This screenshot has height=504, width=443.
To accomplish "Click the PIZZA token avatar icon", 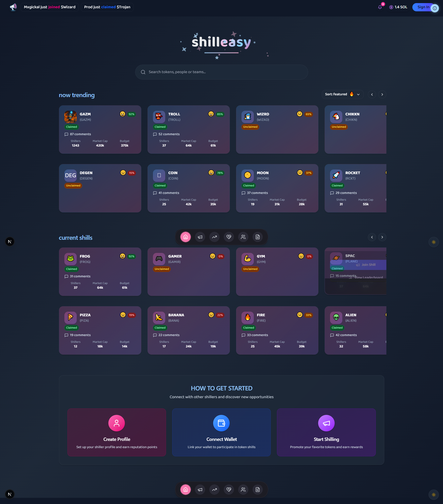I will (x=71, y=318).
